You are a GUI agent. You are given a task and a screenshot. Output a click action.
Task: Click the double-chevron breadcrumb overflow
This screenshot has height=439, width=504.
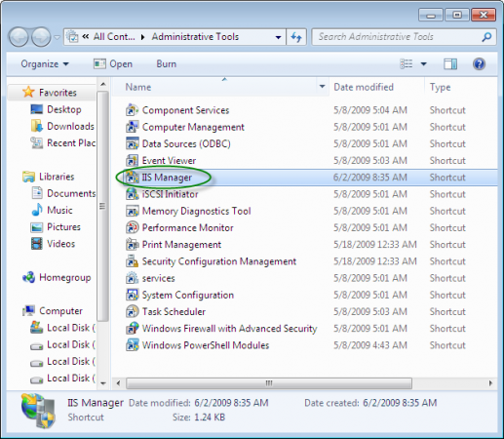(86, 37)
